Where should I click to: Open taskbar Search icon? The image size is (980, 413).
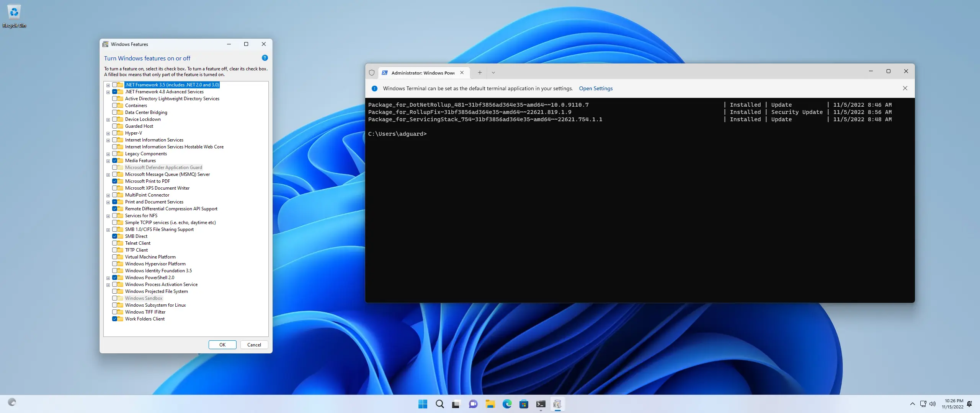click(x=439, y=404)
